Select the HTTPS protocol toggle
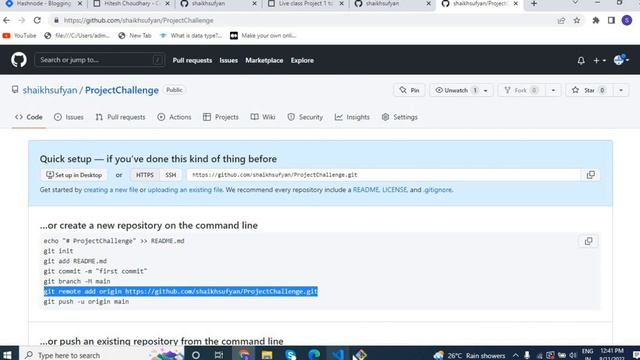The image size is (640, 360). click(x=145, y=175)
